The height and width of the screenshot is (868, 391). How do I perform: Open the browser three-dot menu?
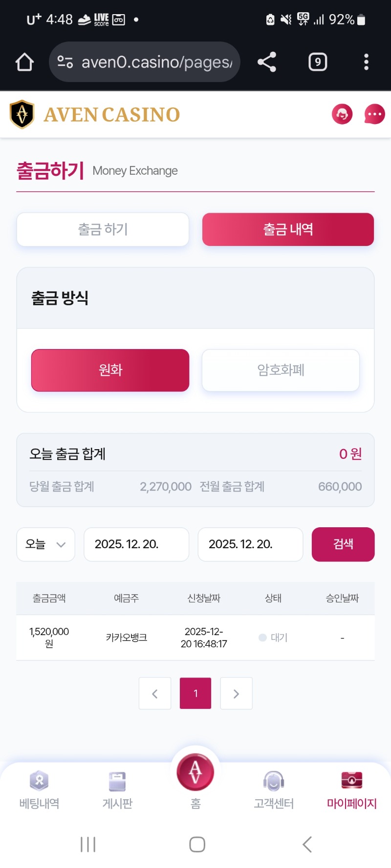click(366, 62)
